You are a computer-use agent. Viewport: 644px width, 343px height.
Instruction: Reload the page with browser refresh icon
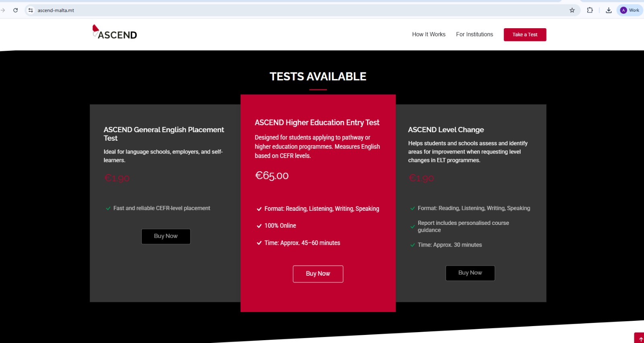click(15, 10)
